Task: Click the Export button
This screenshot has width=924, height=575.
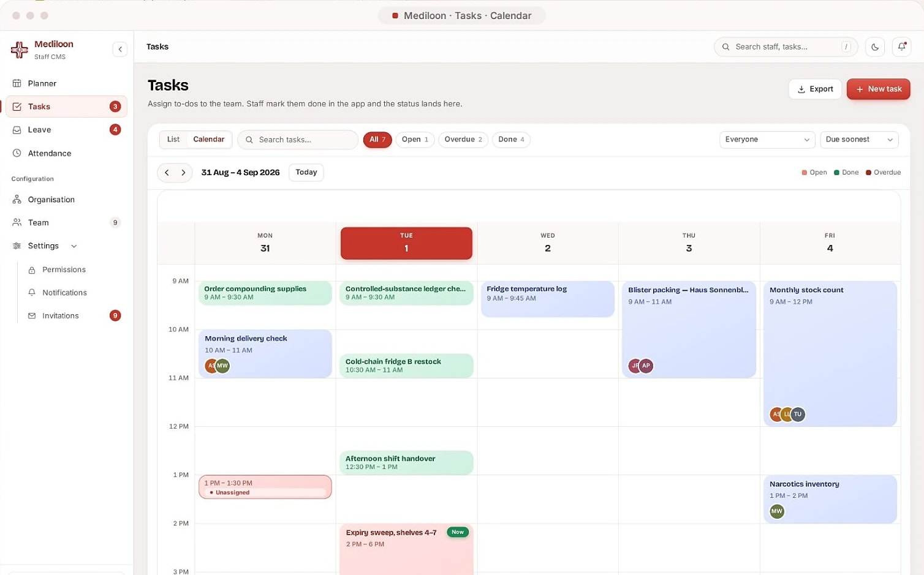Action: (x=815, y=89)
